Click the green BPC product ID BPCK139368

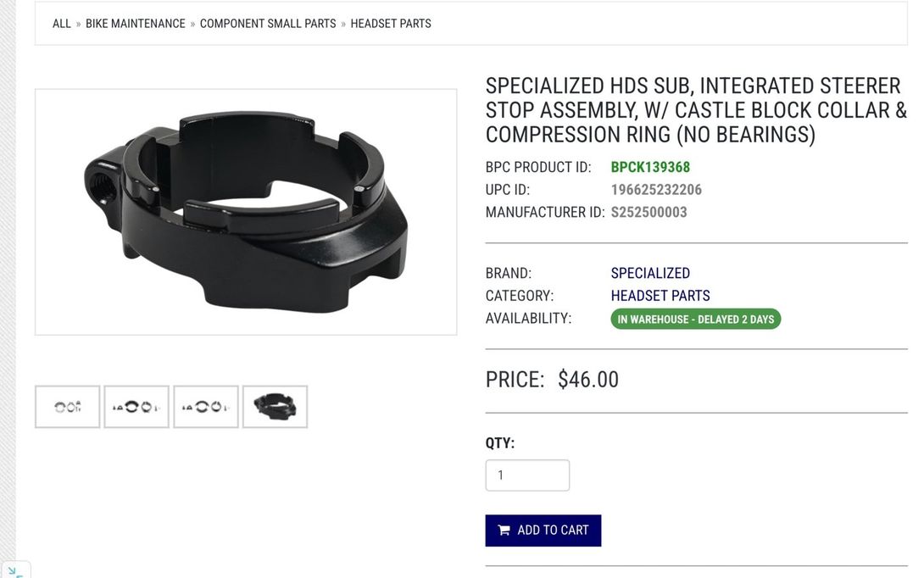650,167
